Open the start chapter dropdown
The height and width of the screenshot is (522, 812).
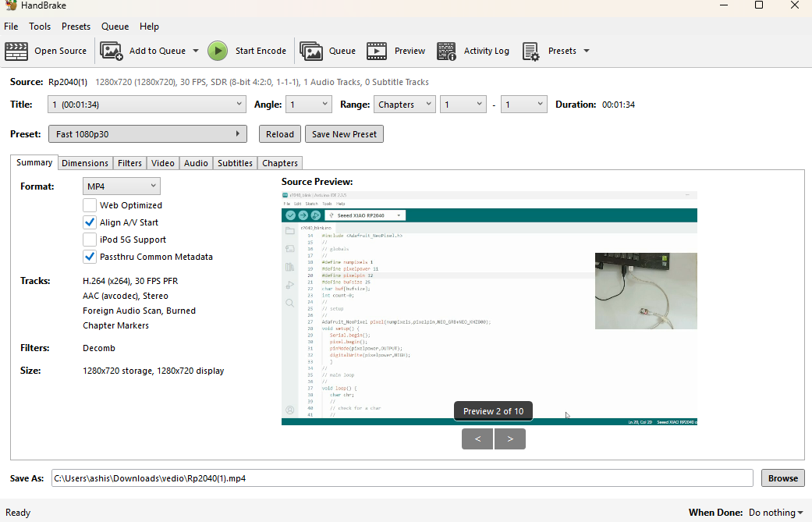point(463,104)
